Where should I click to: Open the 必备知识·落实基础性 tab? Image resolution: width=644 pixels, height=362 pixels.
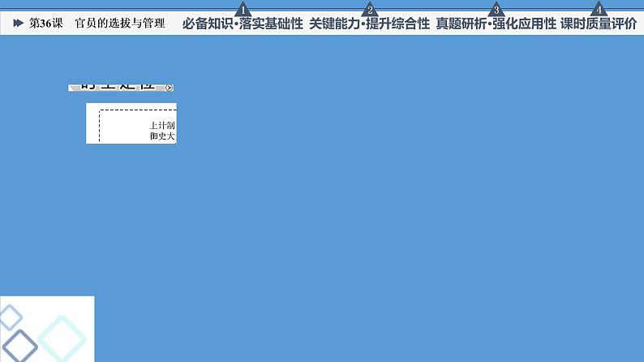pos(243,24)
